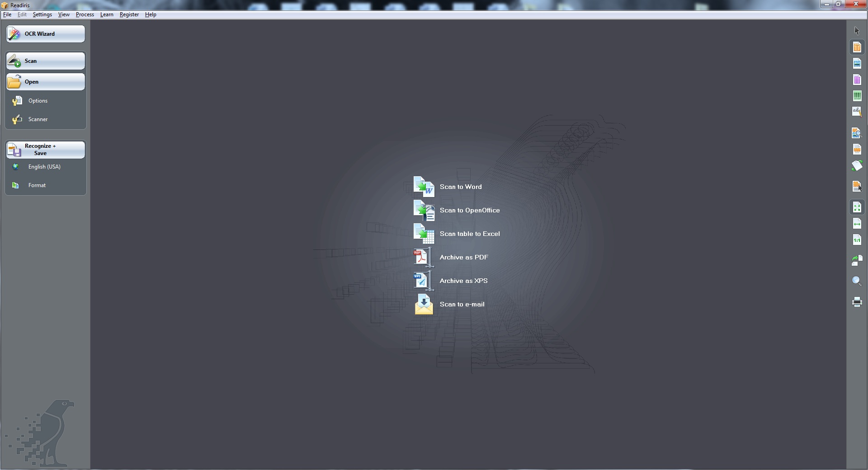Select the barcode zone tool
Image resolution: width=868 pixels, height=470 pixels.
tap(857, 96)
